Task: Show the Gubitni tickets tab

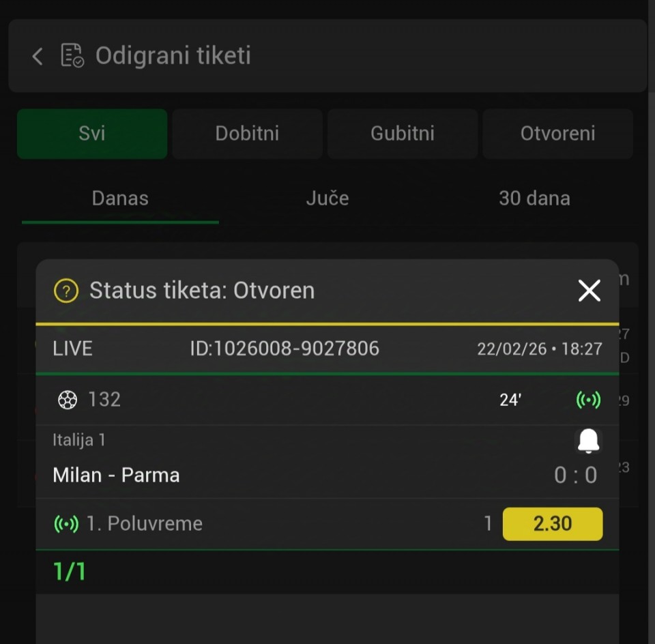Action: [x=403, y=134]
